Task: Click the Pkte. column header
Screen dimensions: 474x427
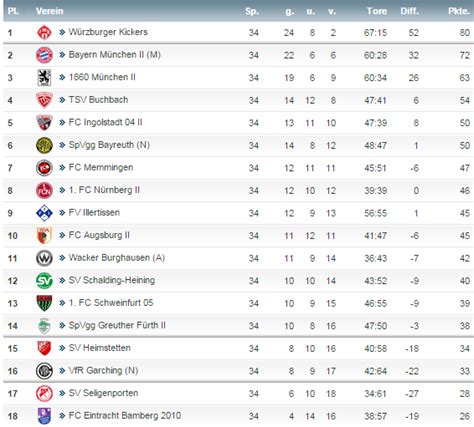Action: 459,11
